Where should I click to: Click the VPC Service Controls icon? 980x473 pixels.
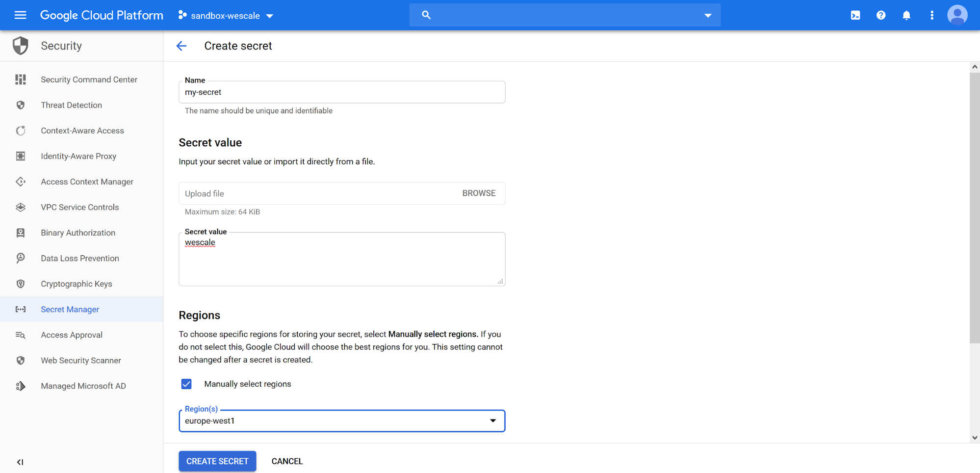pos(20,207)
